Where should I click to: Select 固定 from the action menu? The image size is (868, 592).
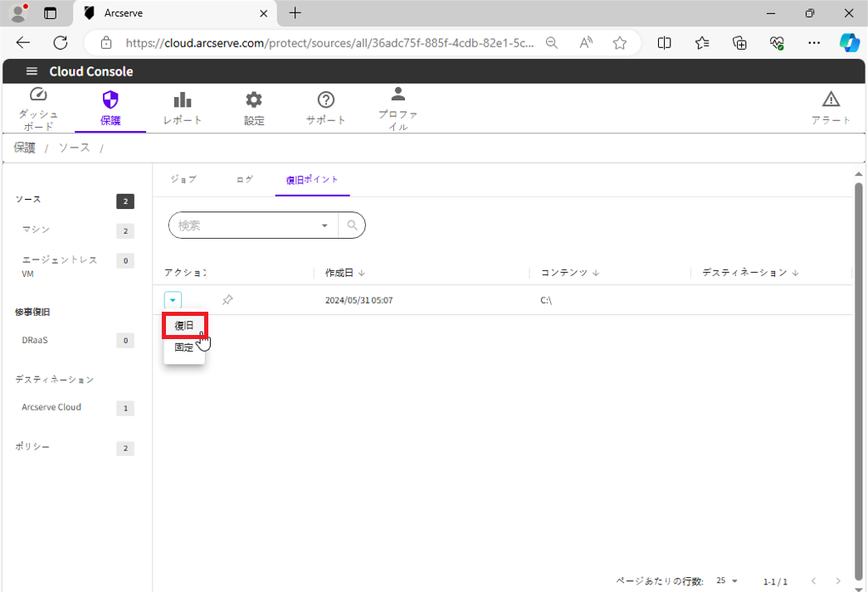(184, 347)
